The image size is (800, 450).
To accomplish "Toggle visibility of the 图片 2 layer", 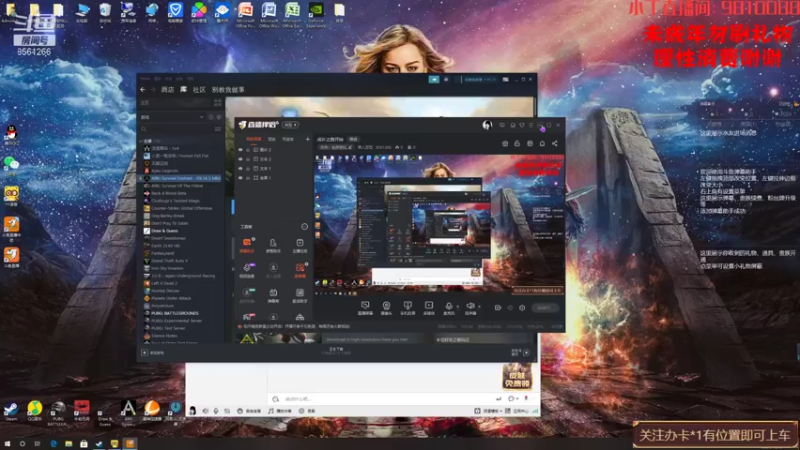I will [241, 150].
